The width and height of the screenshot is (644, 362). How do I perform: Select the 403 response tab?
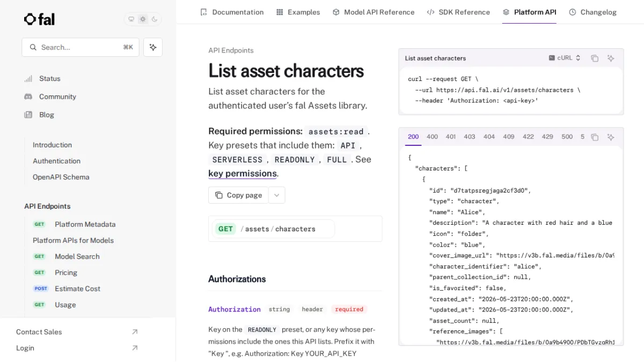click(x=470, y=137)
